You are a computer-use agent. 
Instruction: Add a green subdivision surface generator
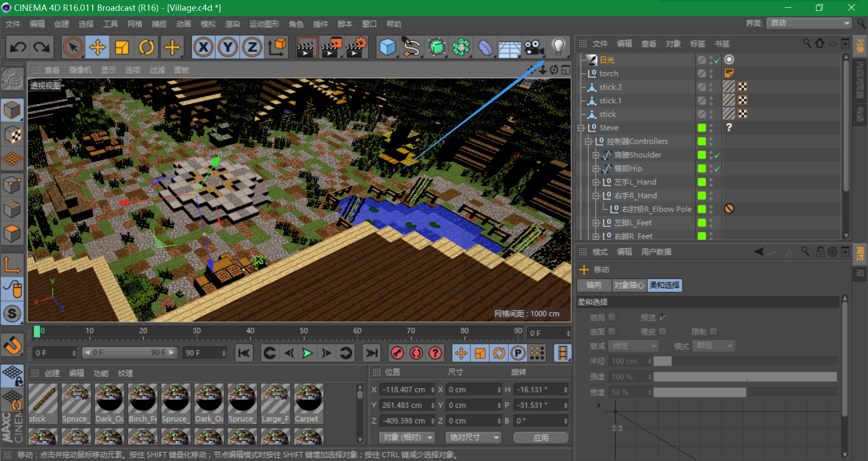click(436, 47)
